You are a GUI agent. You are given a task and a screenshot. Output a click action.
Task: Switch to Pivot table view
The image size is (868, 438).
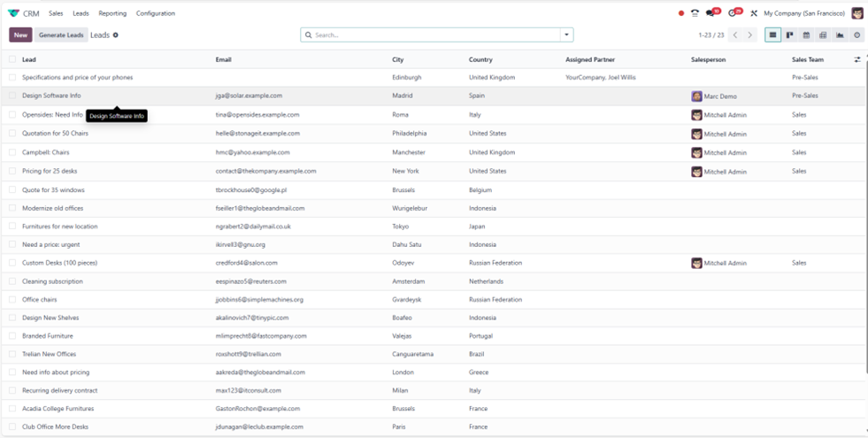point(823,35)
